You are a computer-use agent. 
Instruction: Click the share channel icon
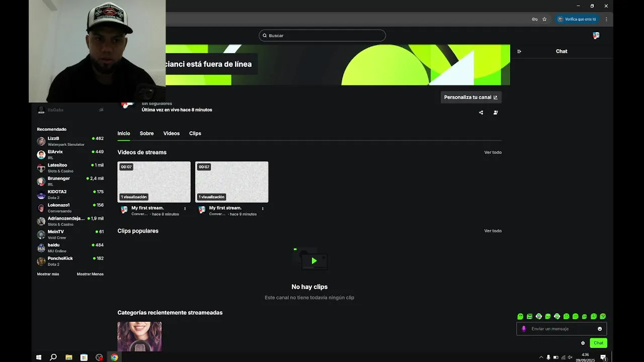481,113
